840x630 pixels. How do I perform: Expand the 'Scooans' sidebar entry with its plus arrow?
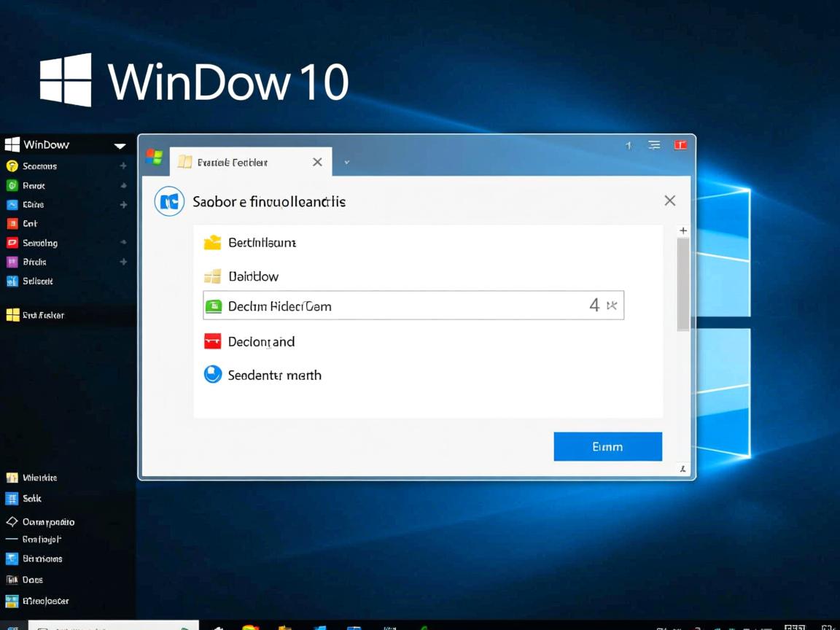point(122,166)
